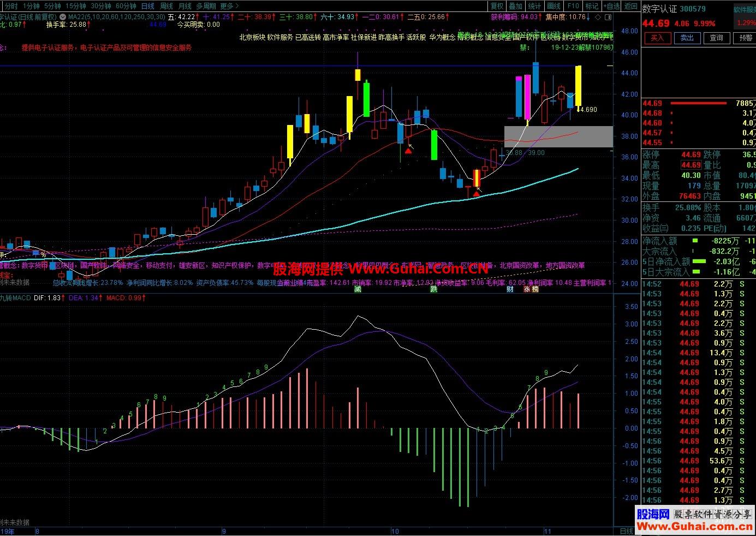
Task: Click the 净流入额 -8225万 row
Action: (699, 241)
